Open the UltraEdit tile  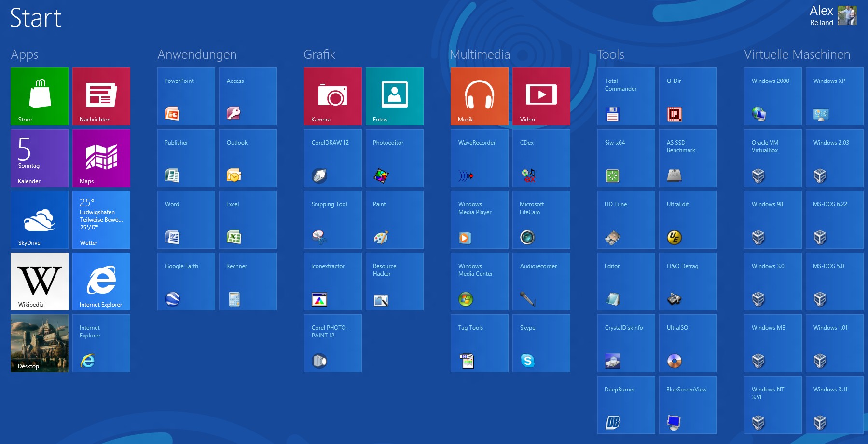tap(688, 220)
